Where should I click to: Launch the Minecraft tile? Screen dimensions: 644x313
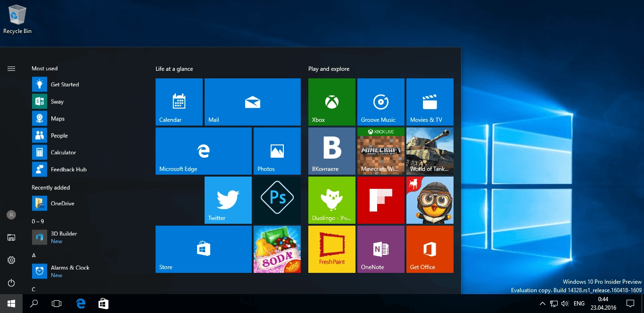[x=381, y=151]
